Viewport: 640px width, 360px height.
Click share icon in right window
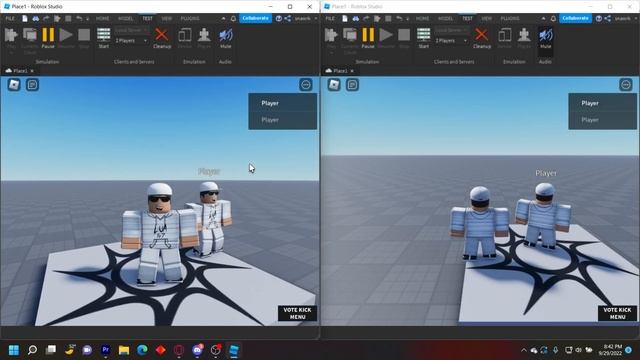(x=608, y=18)
